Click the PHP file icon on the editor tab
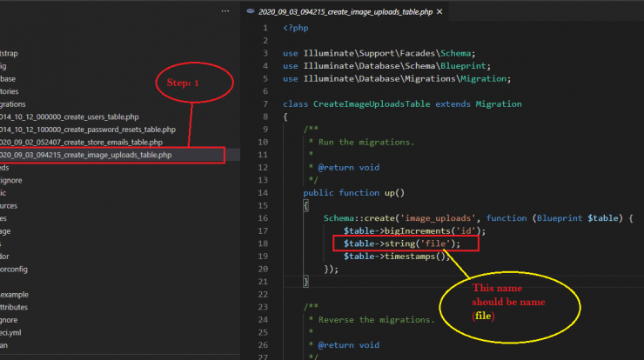 [250, 11]
